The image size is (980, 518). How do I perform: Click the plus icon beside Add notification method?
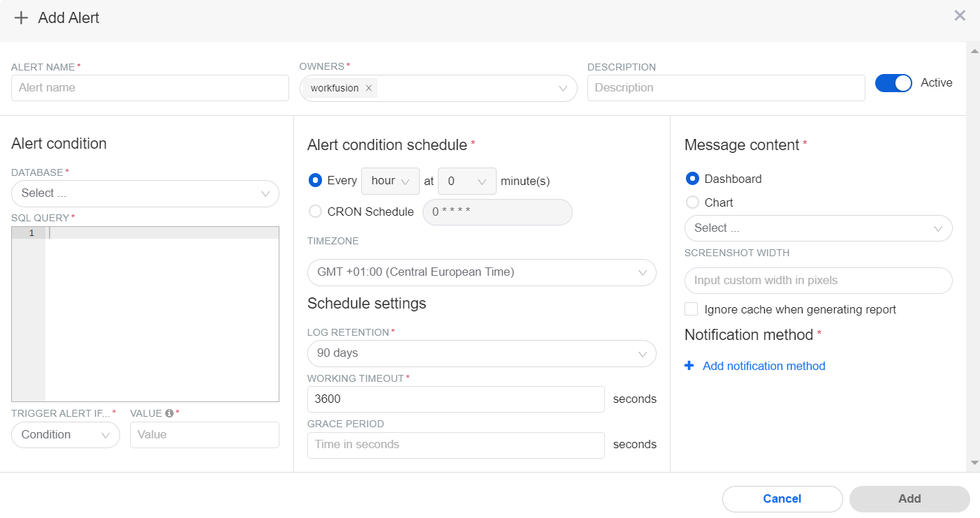click(689, 366)
